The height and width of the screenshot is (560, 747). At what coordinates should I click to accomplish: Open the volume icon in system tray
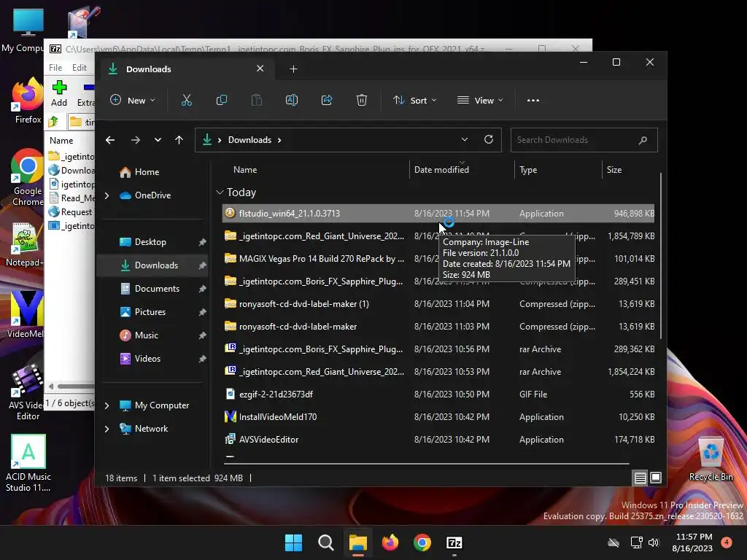tap(654, 542)
